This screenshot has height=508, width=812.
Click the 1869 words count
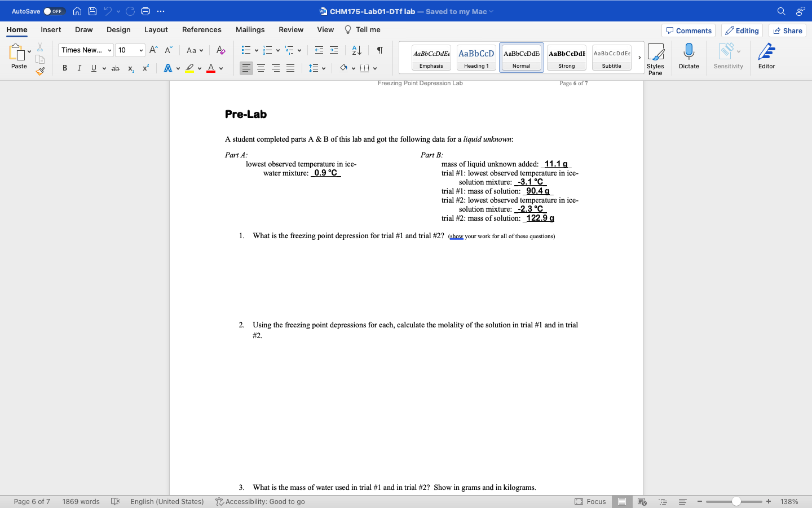pyautogui.click(x=81, y=501)
